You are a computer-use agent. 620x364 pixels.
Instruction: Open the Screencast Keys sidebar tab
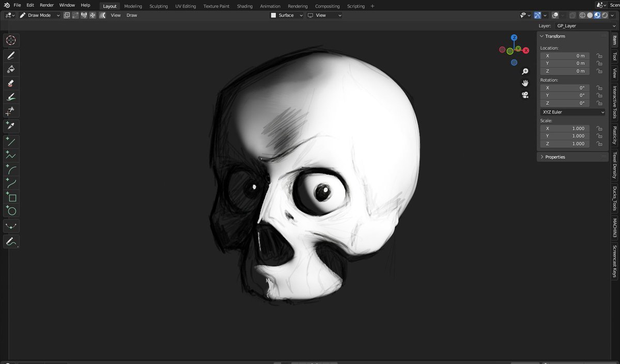tap(614, 261)
